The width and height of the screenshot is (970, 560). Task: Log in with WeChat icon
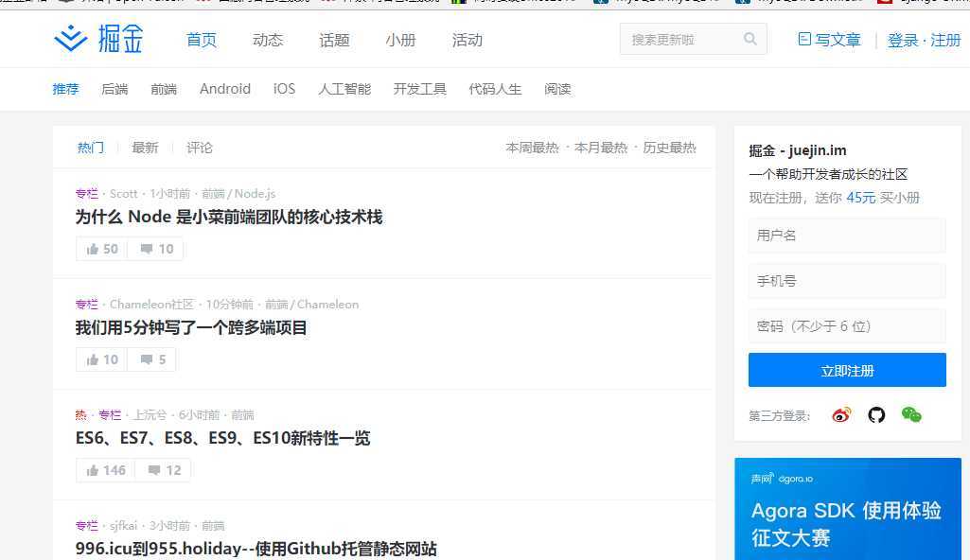pos(911,414)
